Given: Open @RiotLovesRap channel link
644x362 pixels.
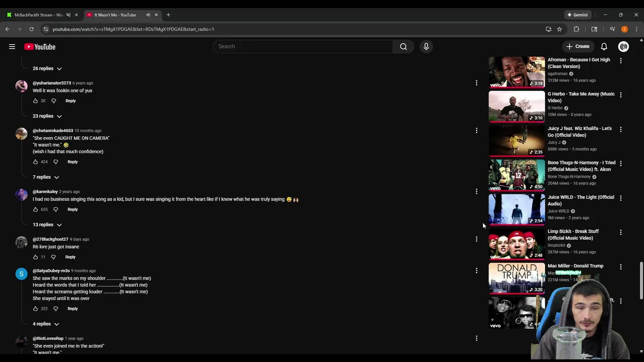Looking at the screenshot, I should [48, 338].
